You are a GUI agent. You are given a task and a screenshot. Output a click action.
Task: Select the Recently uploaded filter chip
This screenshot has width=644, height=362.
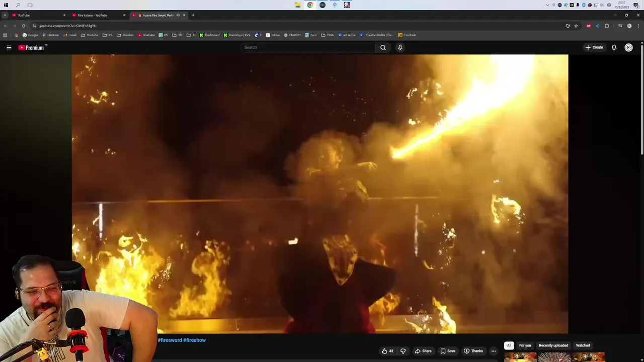[x=553, y=345]
